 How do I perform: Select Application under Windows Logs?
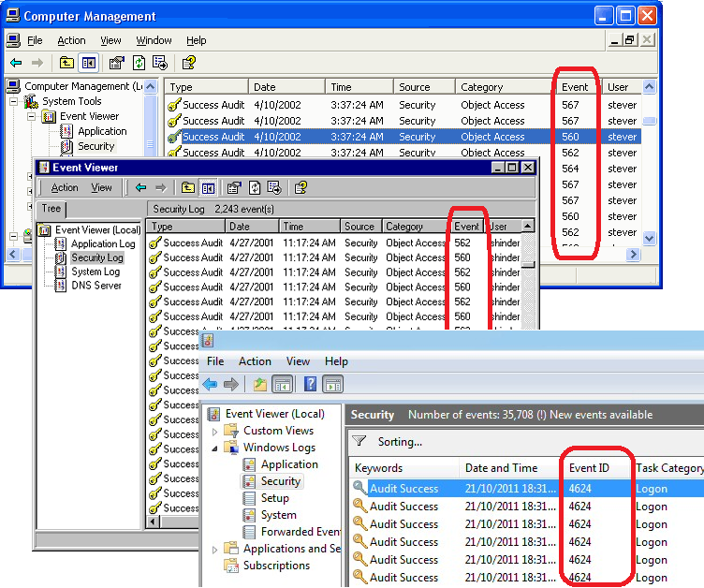pyautogui.click(x=289, y=464)
